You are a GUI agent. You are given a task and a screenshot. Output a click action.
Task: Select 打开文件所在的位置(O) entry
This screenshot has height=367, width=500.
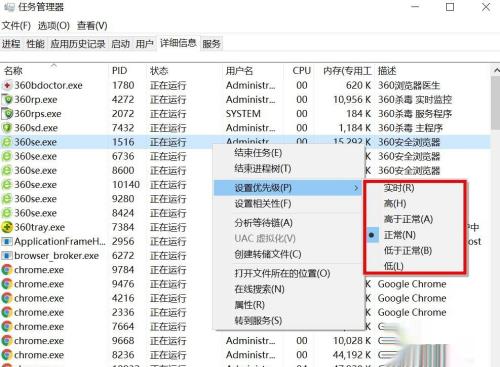click(x=282, y=273)
